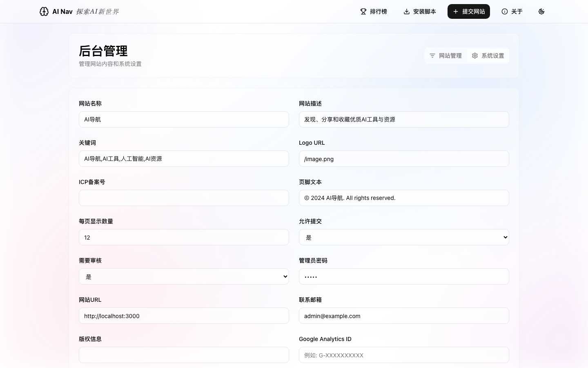Click the 管理网站内容和系统设置 subtitle text
Viewport: 588px width, 368px height.
point(110,64)
